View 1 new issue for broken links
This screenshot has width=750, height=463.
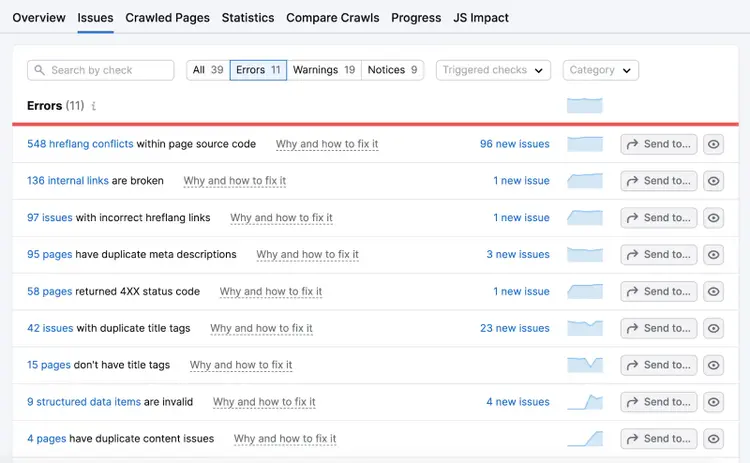pyautogui.click(x=521, y=181)
